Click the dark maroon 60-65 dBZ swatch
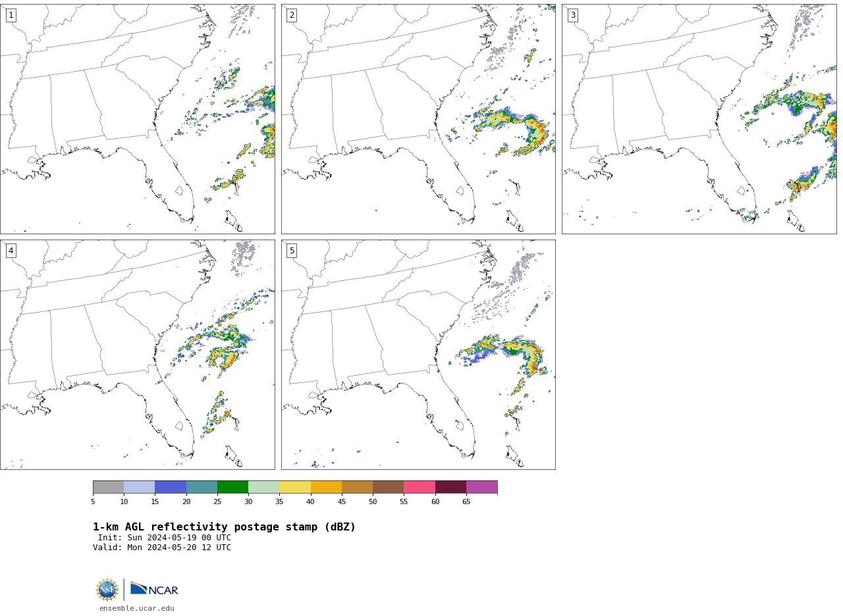 coord(450,487)
